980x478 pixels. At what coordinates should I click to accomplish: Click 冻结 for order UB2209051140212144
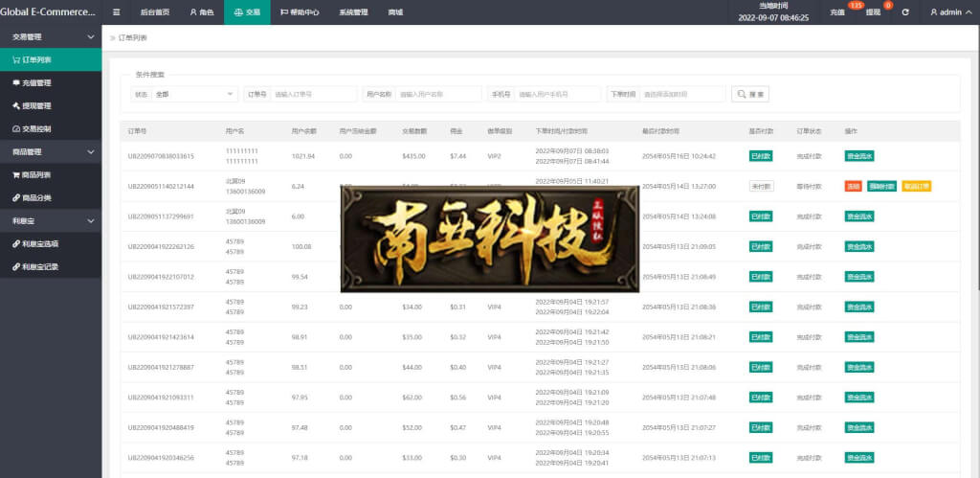pyautogui.click(x=853, y=187)
